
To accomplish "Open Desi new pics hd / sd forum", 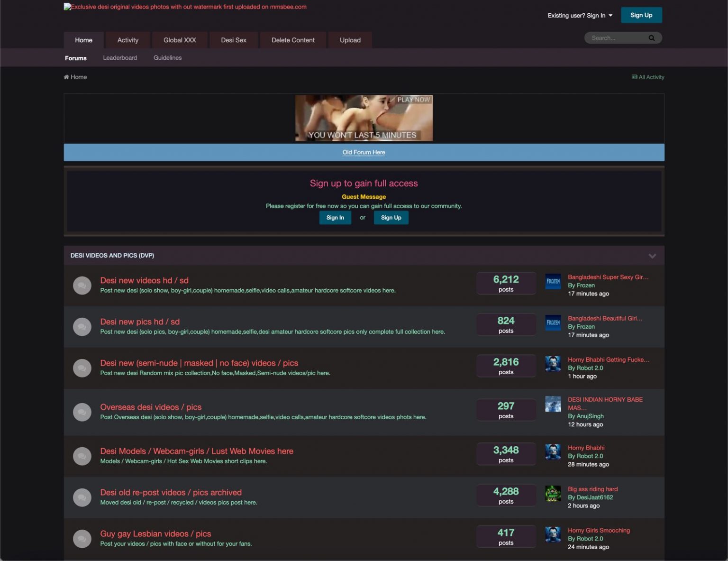I will 140,322.
